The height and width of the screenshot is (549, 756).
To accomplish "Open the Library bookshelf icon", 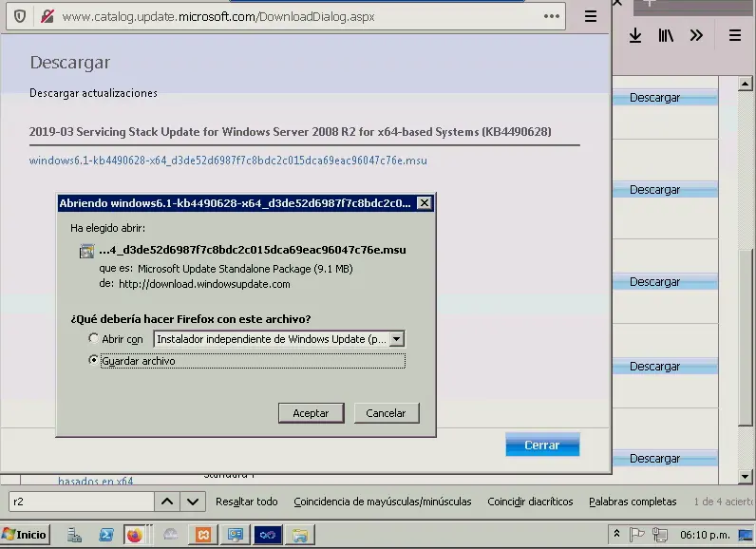I will tap(666, 35).
